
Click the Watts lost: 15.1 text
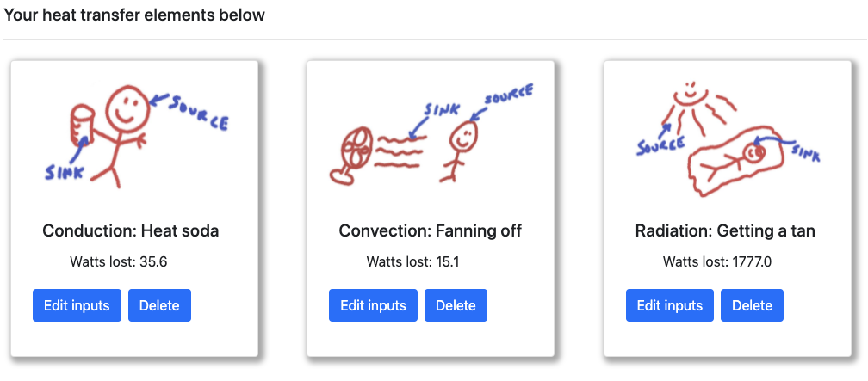[412, 261]
